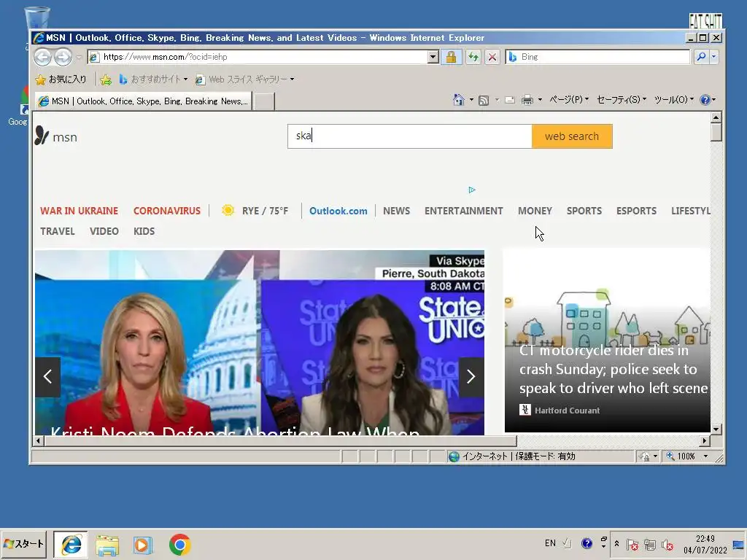This screenshot has height=560, width=747.
Task: Go back with the browser Back arrow
Action: pos(42,57)
